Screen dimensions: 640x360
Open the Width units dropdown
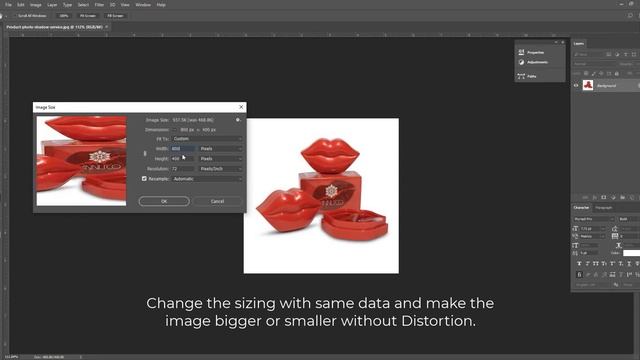(220, 149)
